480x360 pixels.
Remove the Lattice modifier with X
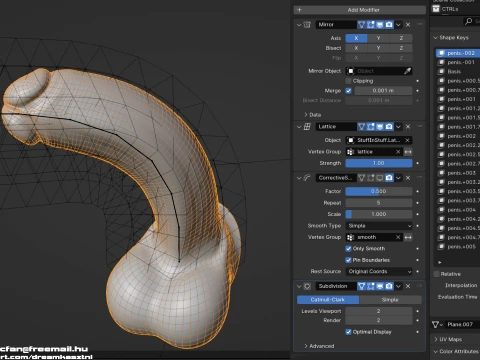tap(408, 127)
